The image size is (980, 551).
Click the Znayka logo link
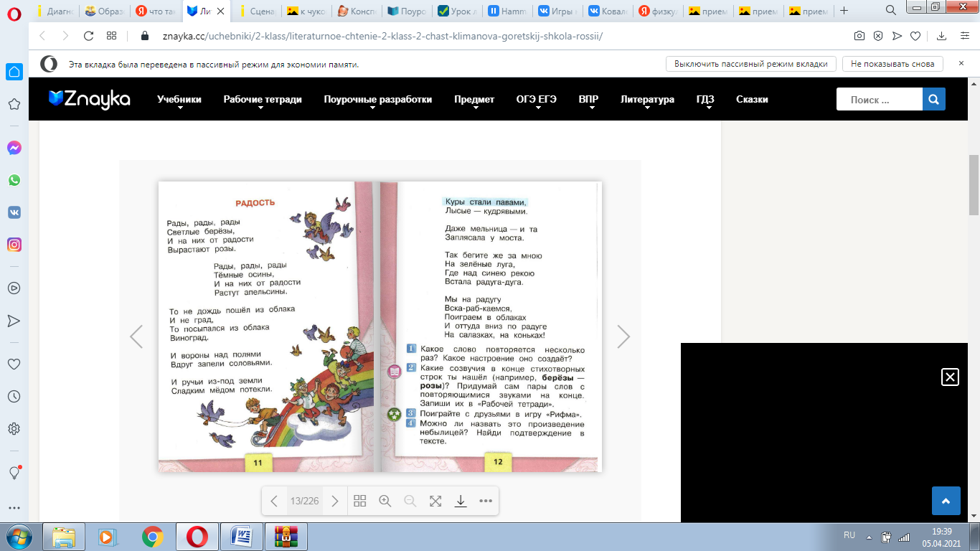tap(90, 99)
